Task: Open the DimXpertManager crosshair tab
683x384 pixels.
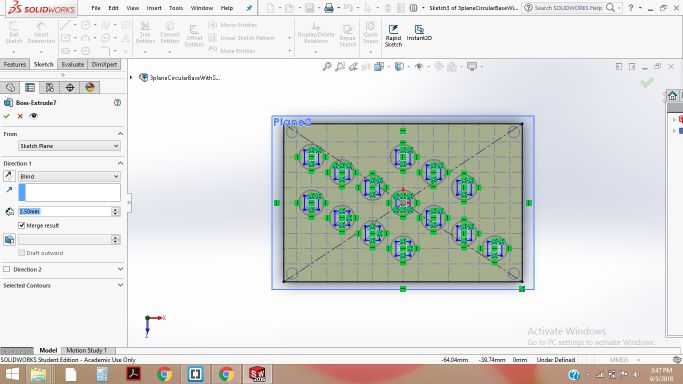Action: [x=70, y=88]
